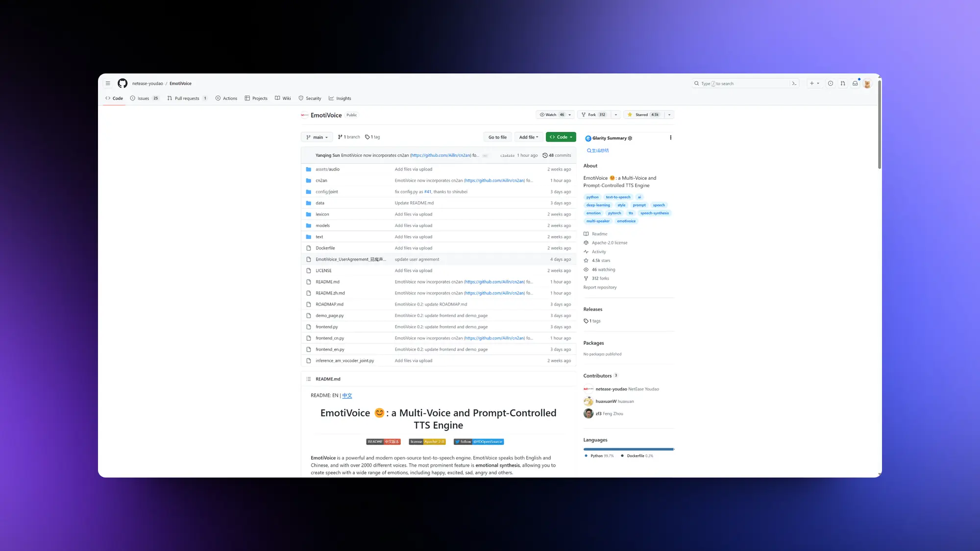Open Glarity Summary settings gear

(630, 138)
